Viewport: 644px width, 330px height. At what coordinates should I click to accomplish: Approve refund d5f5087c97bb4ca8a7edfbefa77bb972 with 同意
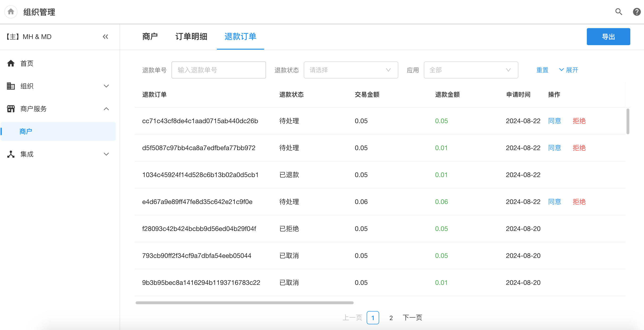pyautogui.click(x=554, y=148)
